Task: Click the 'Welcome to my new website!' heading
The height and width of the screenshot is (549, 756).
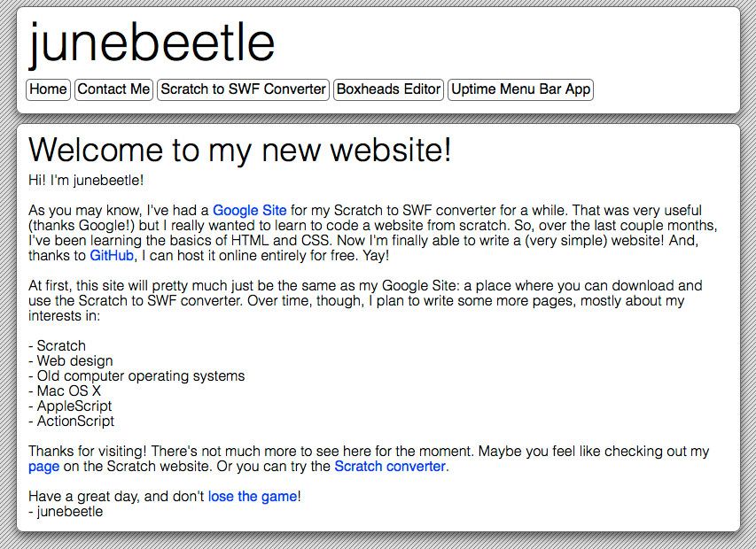Action: pos(240,150)
